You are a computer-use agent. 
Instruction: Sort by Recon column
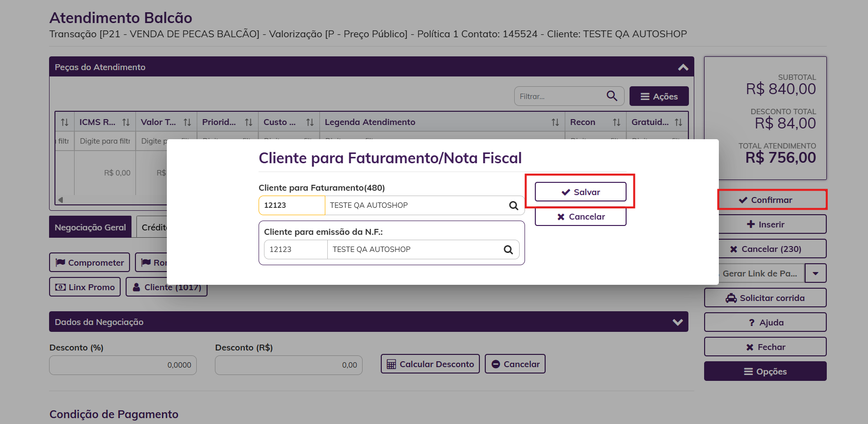(x=617, y=122)
